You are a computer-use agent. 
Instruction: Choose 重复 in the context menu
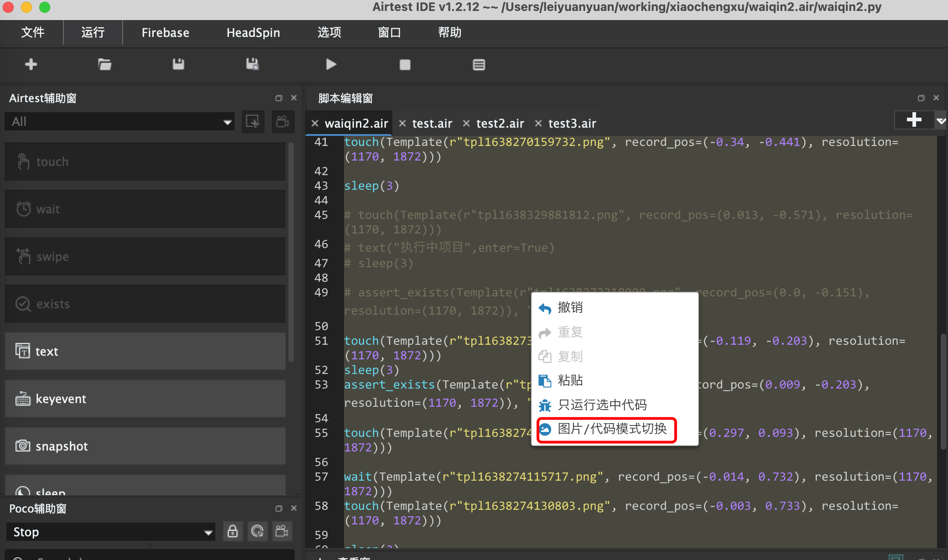[x=615, y=332]
